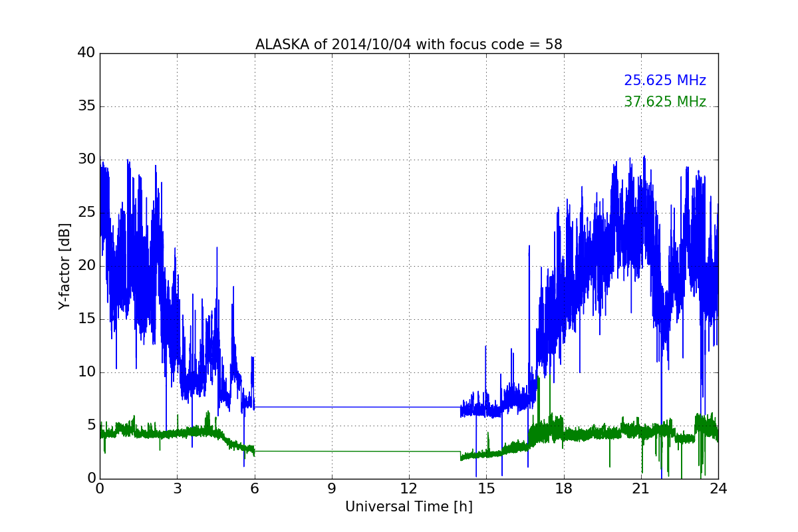The height and width of the screenshot is (532, 798).
Task: Click the y-axis tick label 15
Action: [86, 319]
